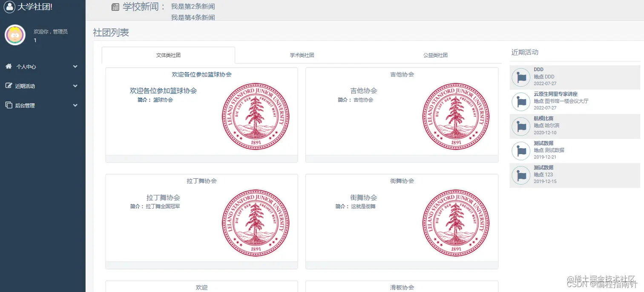This screenshot has height=292, width=644.
Task: Open the 近期活动 sidebar menu item
Action: tap(43, 86)
